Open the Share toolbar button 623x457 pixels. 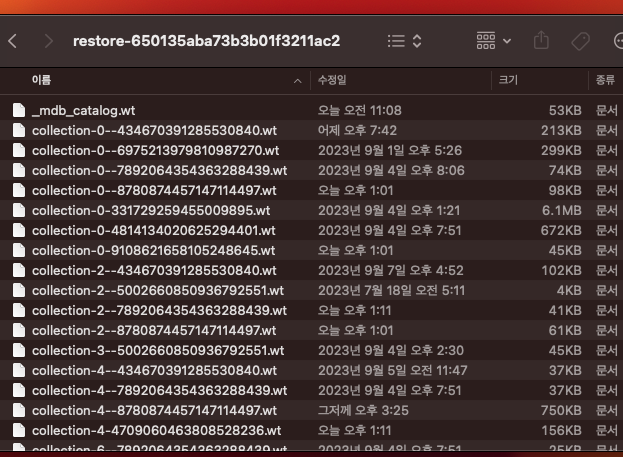click(x=541, y=41)
